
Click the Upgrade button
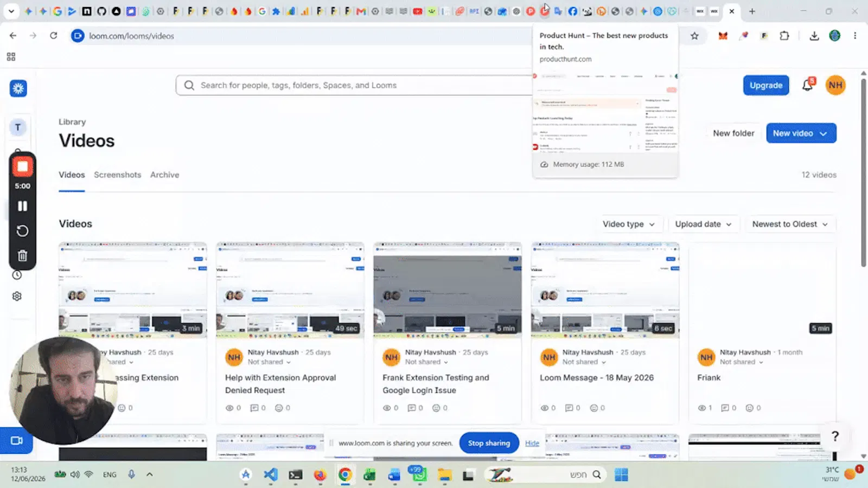pos(766,85)
